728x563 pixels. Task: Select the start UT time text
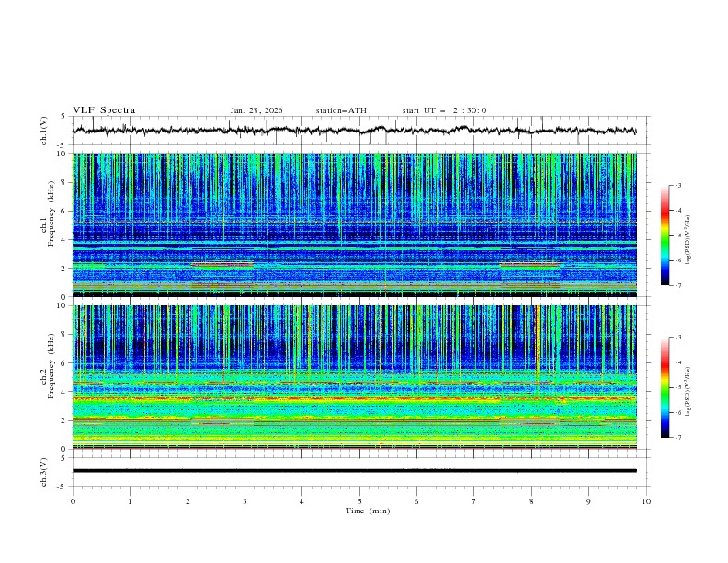[444, 110]
